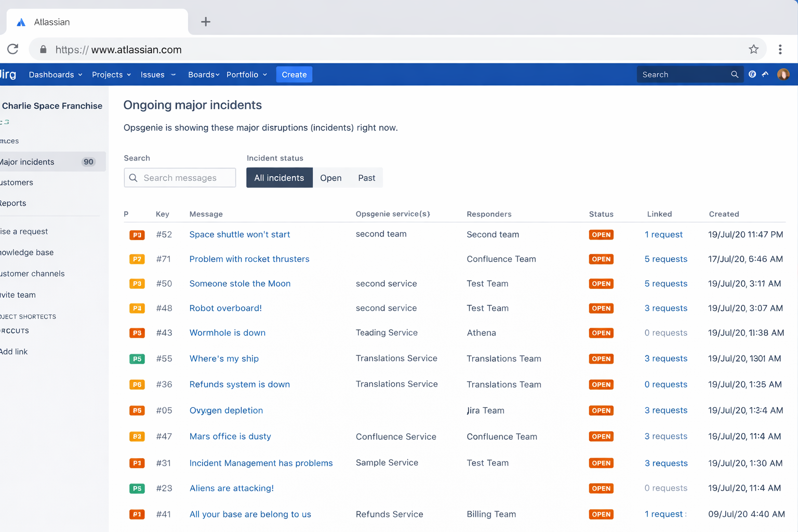This screenshot has height=532, width=798.
Task: Open the Portfolio dropdown
Action: [x=246, y=75]
